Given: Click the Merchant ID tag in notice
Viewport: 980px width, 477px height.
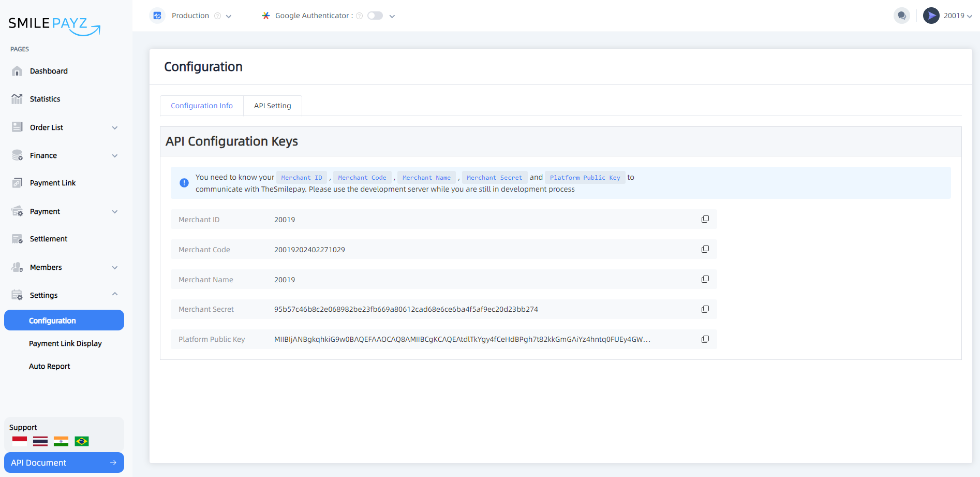Looking at the screenshot, I should click(x=302, y=178).
